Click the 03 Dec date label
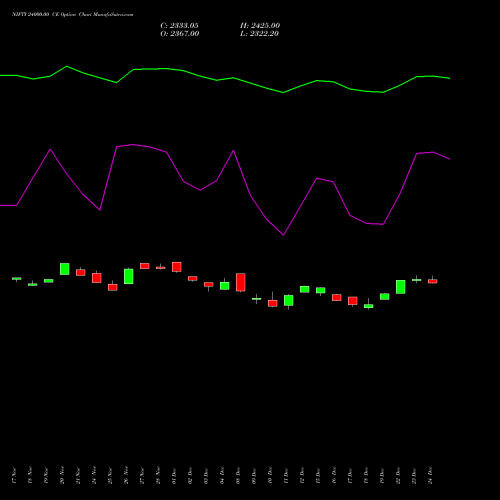Image resolution: width=500 pixels, height=500 pixels. [206, 475]
